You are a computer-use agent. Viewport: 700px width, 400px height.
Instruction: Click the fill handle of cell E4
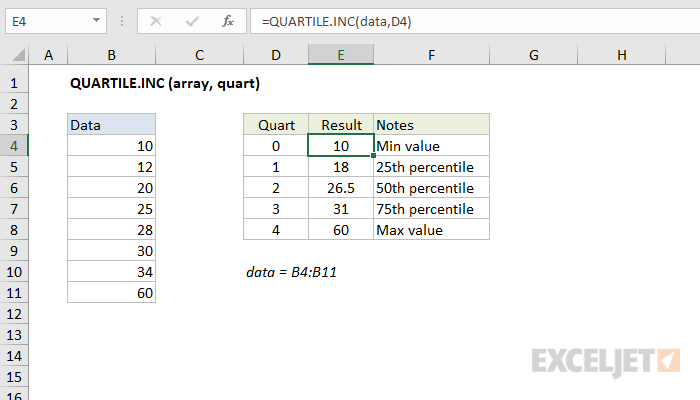[x=373, y=156]
